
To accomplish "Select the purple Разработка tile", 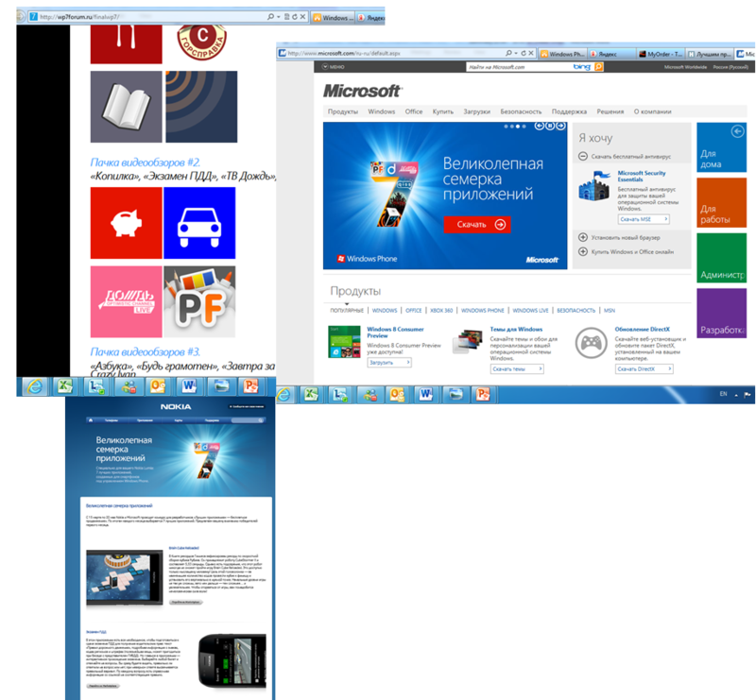I will point(721,314).
